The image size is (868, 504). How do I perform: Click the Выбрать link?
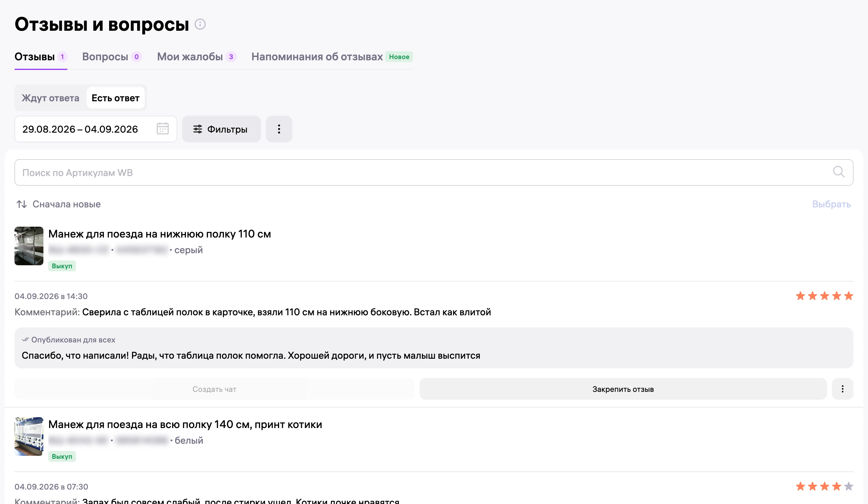coord(831,204)
